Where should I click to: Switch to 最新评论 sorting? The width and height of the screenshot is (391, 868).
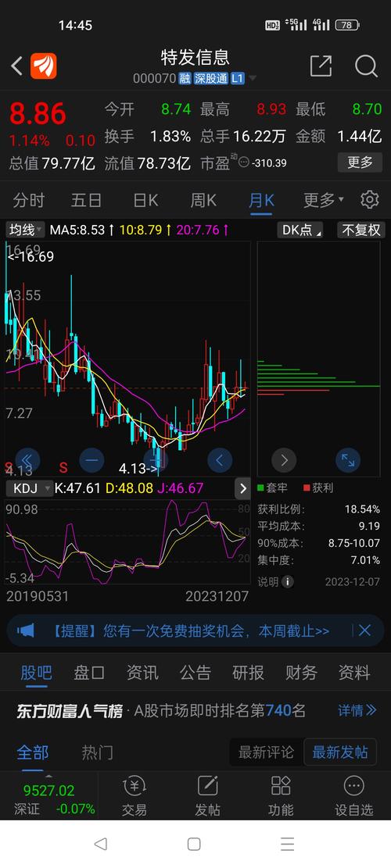tap(267, 752)
